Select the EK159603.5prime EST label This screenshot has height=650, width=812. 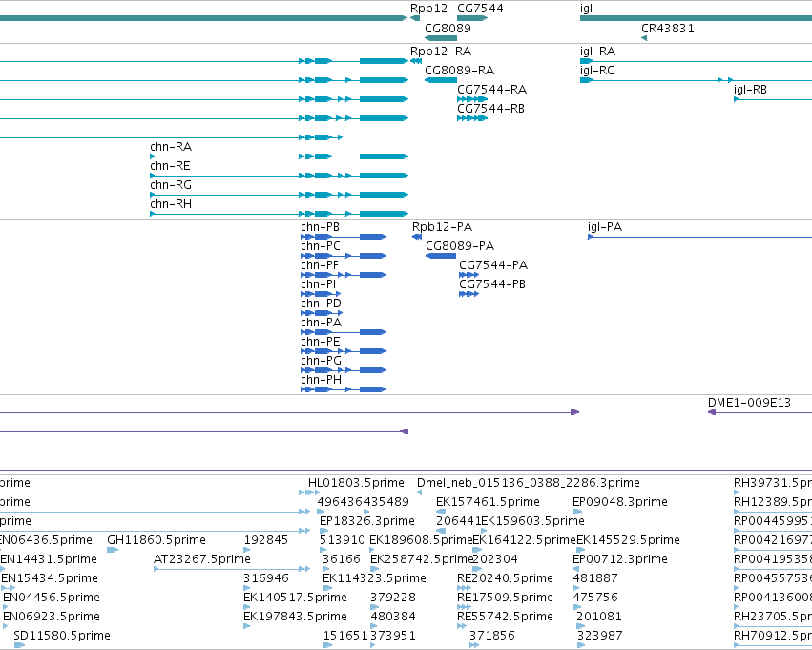(532, 521)
